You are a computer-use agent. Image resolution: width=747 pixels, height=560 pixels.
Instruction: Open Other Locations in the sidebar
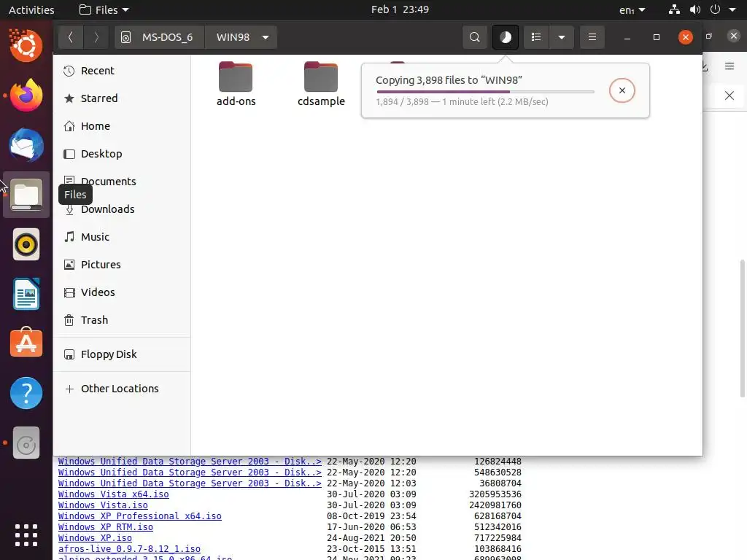(x=122, y=389)
